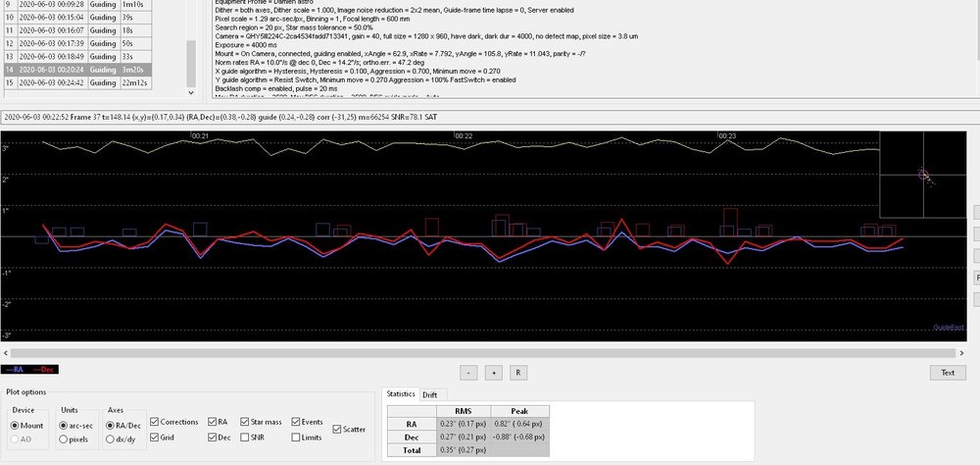Select session 9 guiding 1m10s row
Image resolution: width=980 pixels, height=465 pixels.
click(x=76, y=4)
